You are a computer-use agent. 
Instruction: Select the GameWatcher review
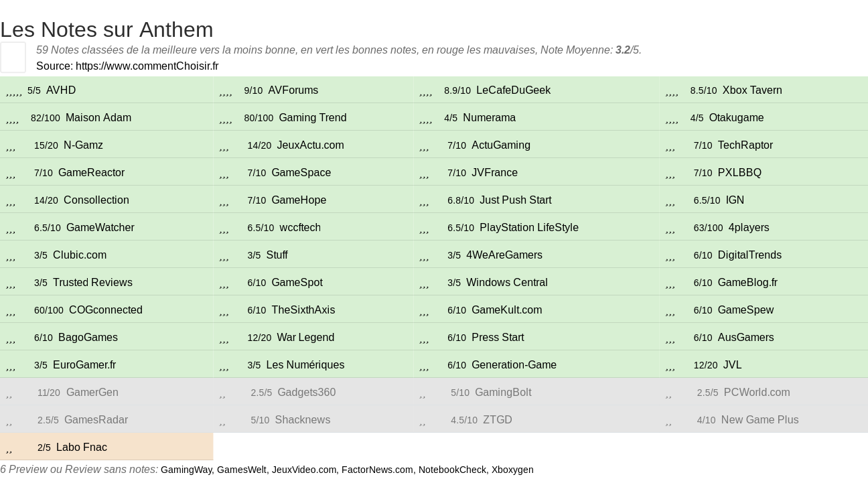point(100,228)
